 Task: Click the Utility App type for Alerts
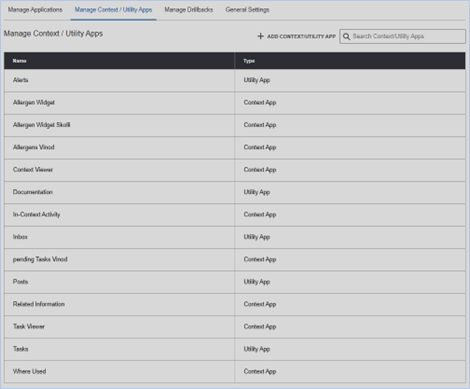point(257,80)
